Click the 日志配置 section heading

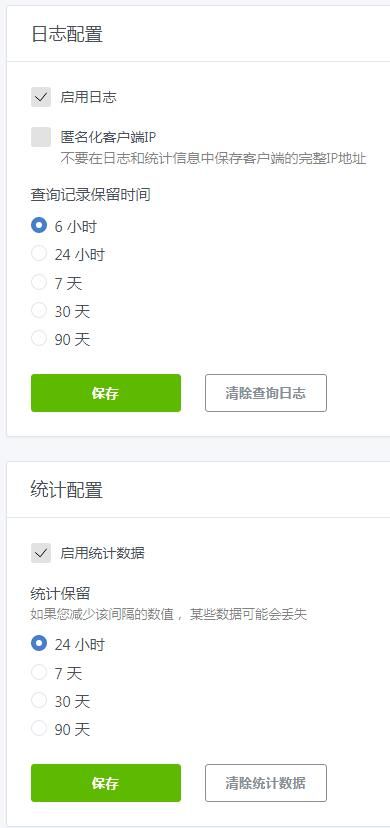[x=67, y=34]
